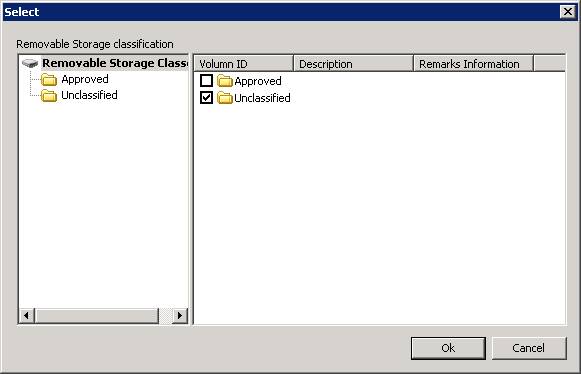The image size is (581, 374).
Task: Confirm selection with Ok button
Action: pos(448,348)
